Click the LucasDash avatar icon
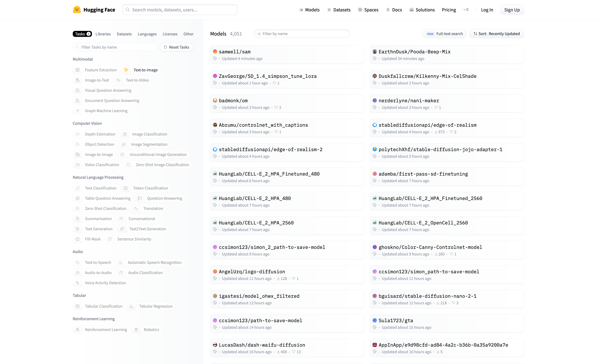The width and height of the screenshot is (601, 364). 215,345
